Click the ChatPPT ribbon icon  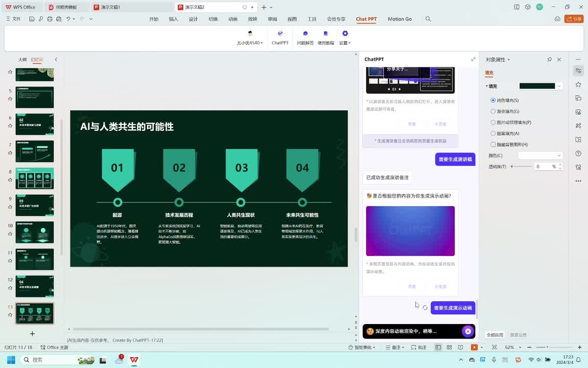(280, 37)
